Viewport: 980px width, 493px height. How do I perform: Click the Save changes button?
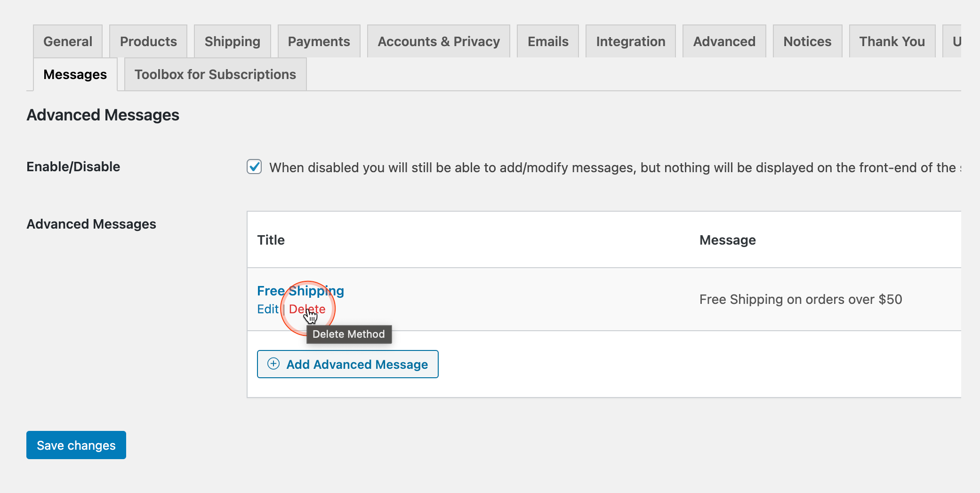coord(76,445)
